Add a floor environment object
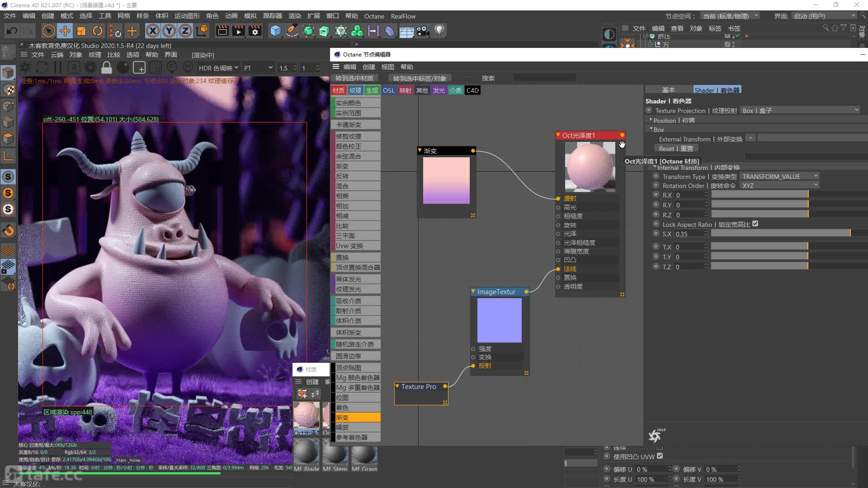Screen dimensions: 868x488 click(x=406, y=31)
